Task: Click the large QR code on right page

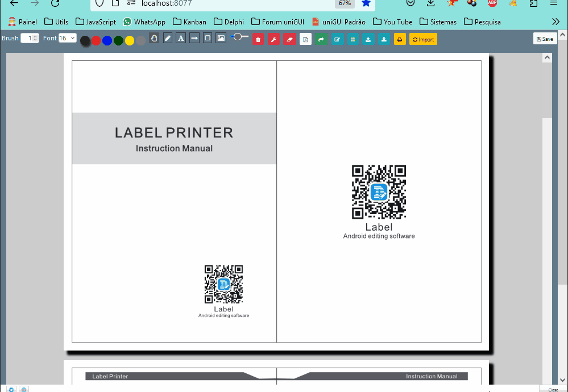Action: tap(379, 192)
